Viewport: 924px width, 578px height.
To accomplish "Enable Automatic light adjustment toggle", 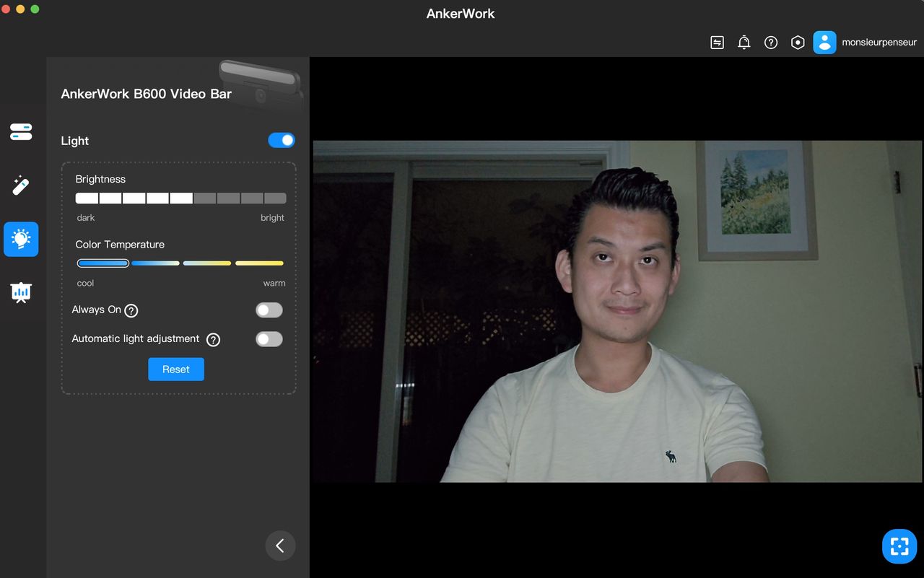I will point(269,339).
